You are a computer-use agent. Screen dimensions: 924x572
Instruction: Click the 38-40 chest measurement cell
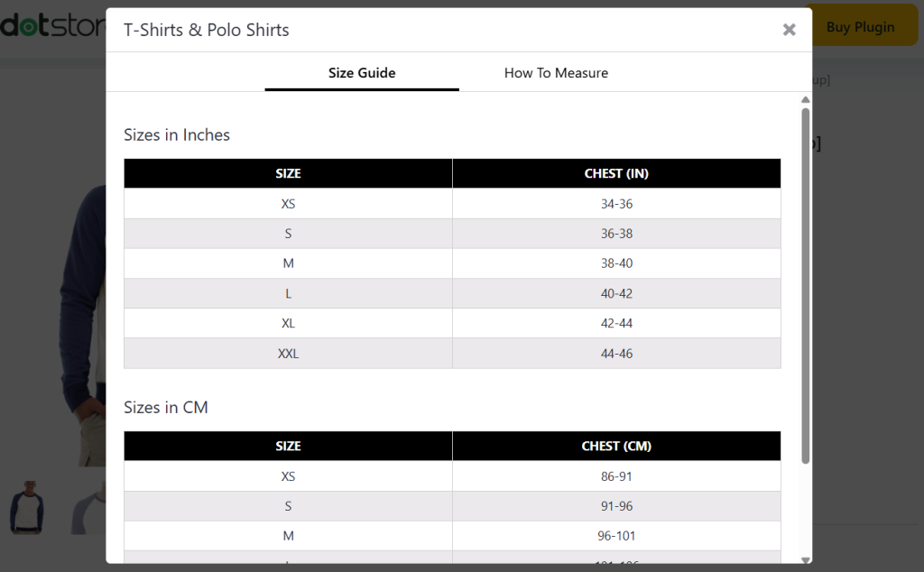(616, 263)
